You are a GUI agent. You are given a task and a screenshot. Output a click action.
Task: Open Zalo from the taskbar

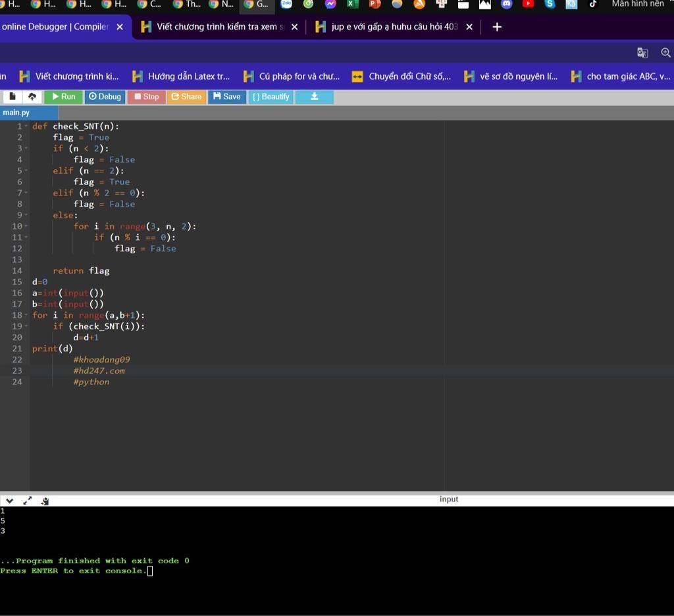click(286, 4)
